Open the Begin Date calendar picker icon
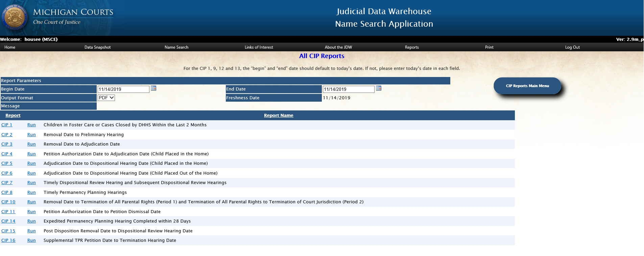The image size is (644, 256). 153,88
